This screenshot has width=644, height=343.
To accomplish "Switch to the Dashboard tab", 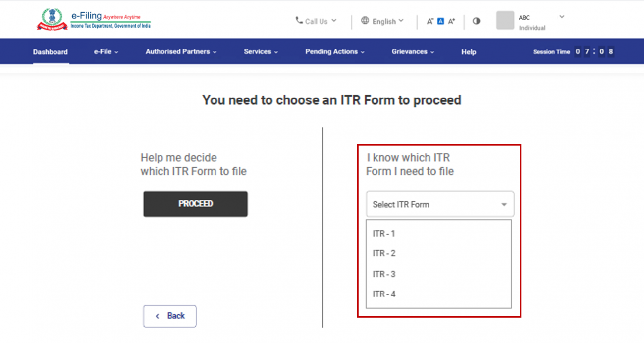I will 50,51.
